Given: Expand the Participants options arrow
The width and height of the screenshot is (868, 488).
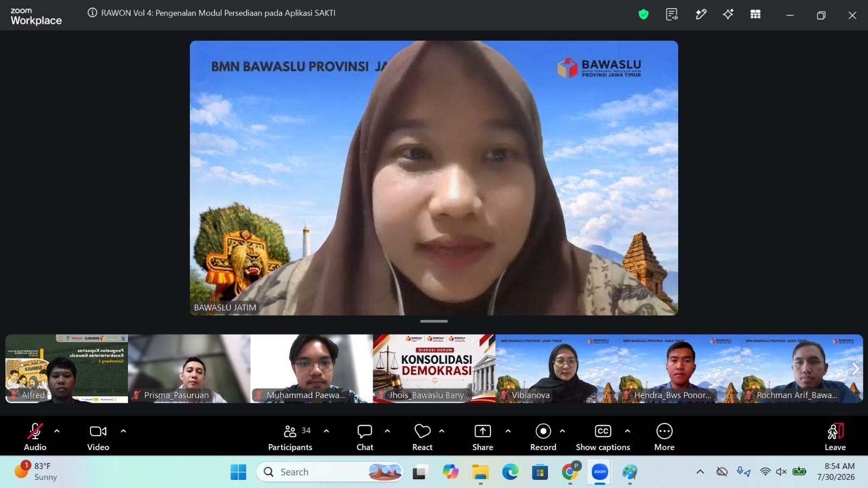Looking at the screenshot, I should 327,431.
